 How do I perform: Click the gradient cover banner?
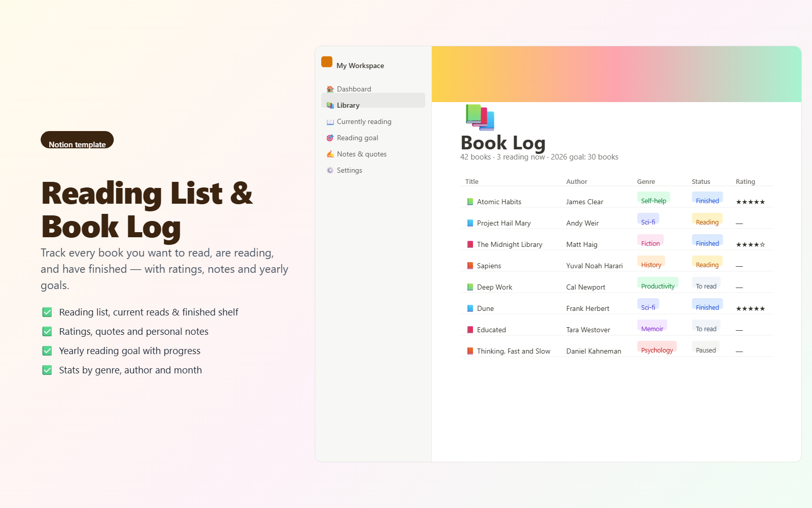(x=617, y=74)
